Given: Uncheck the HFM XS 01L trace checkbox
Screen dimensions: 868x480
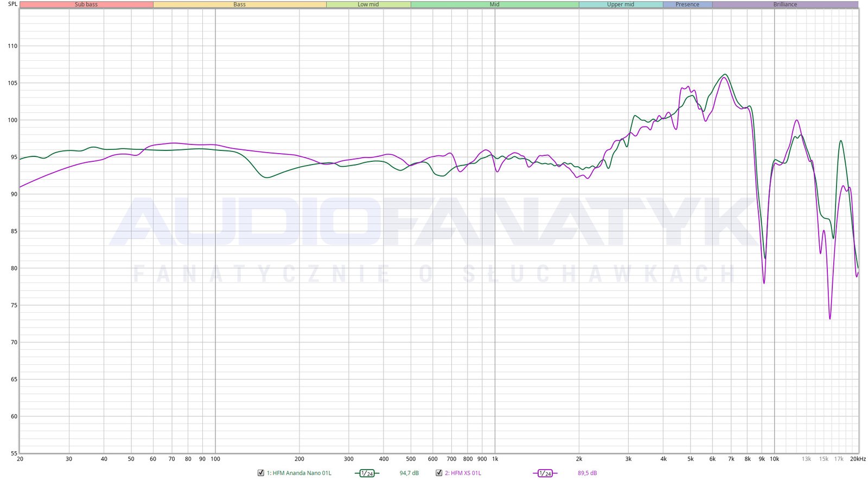Looking at the screenshot, I should pos(439,473).
